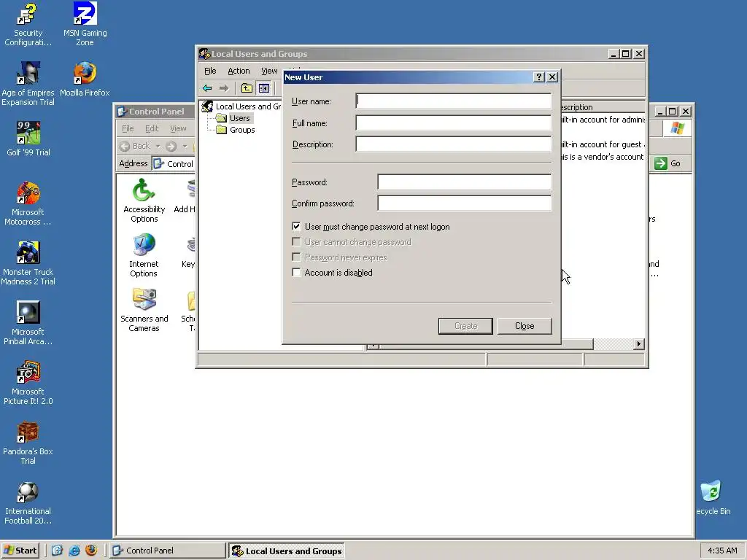This screenshot has width=747, height=560.
Task: Open View menu in Local Users and Groups
Action: pyautogui.click(x=269, y=71)
